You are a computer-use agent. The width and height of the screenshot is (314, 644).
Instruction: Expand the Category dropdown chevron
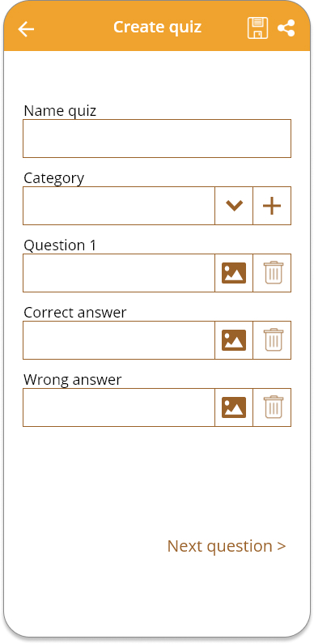[x=234, y=206]
